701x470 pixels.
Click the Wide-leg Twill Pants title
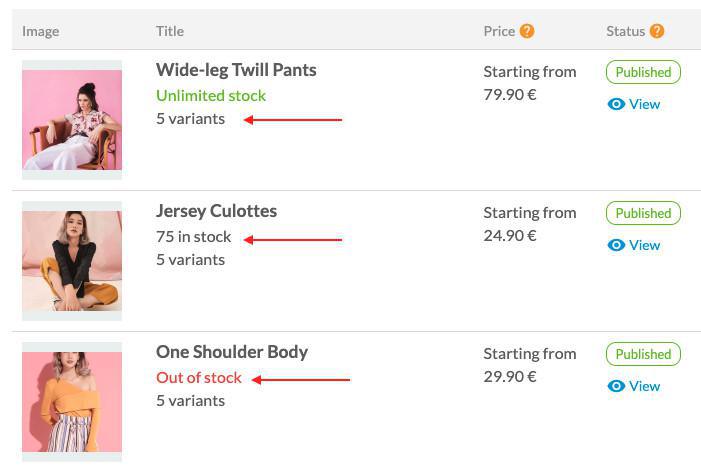[236, 70]
